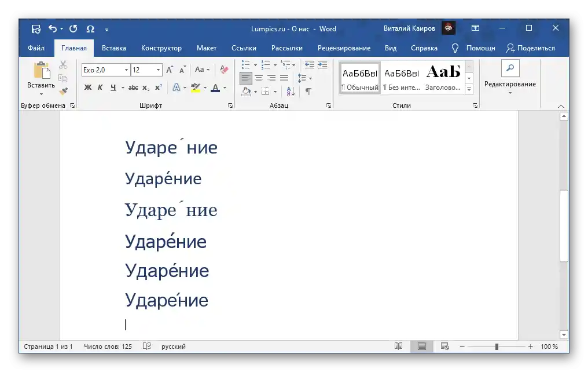Toggle paragraph marks display (¶)
The height and width of the screenshot is (372, 588).
click(x=308, y=92)
